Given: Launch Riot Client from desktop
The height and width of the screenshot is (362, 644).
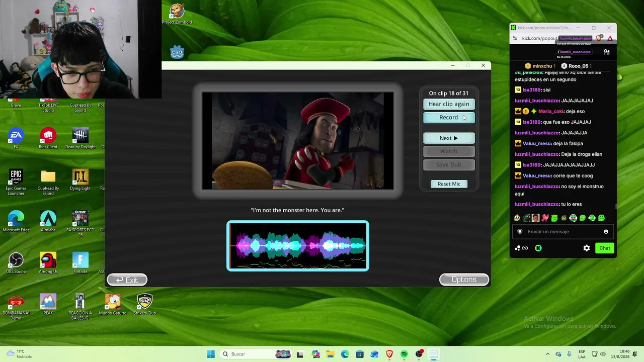Looking at the screenshot, I should click(x=48, y=139).
